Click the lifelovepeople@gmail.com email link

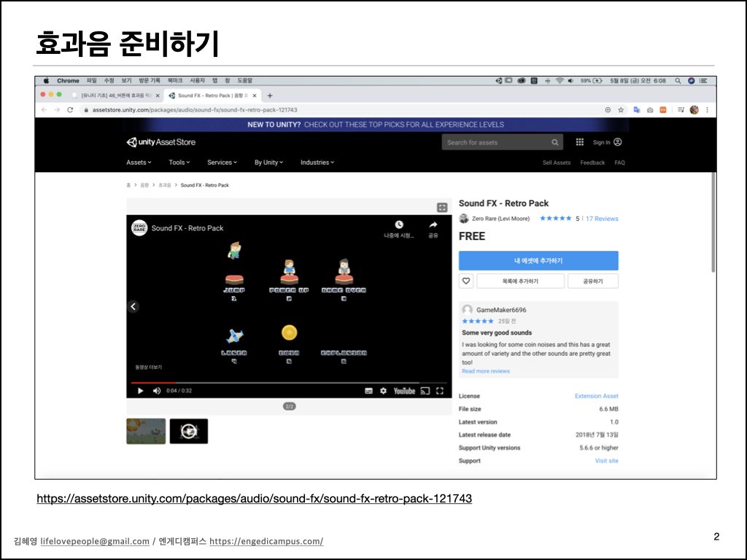pyautogui.click(x=95, y=542)
